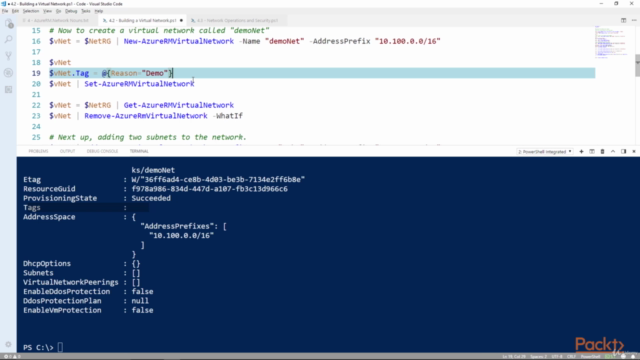This screenshot has height=360, width=640.
Task: Kill the terminal with the trash icon
Action: click(602, 151)
